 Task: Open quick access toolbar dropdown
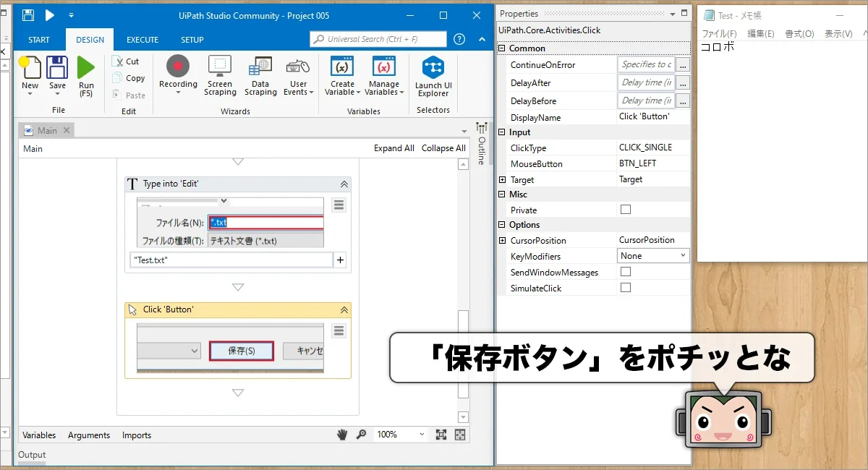[71, 15]
